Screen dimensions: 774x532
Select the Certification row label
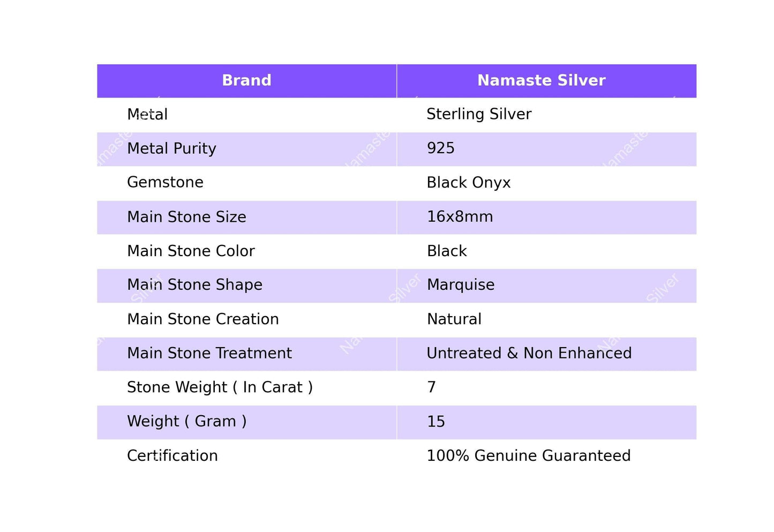click(172, 456)
